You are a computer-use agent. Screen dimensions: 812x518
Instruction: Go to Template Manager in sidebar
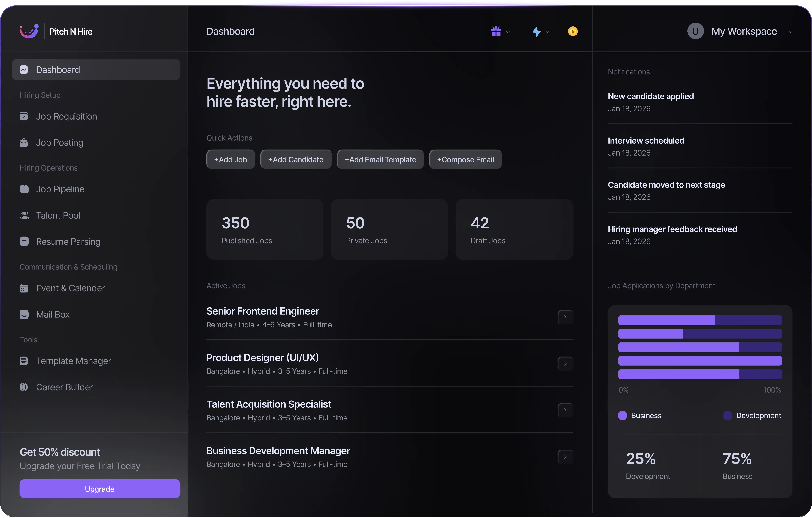73,361
